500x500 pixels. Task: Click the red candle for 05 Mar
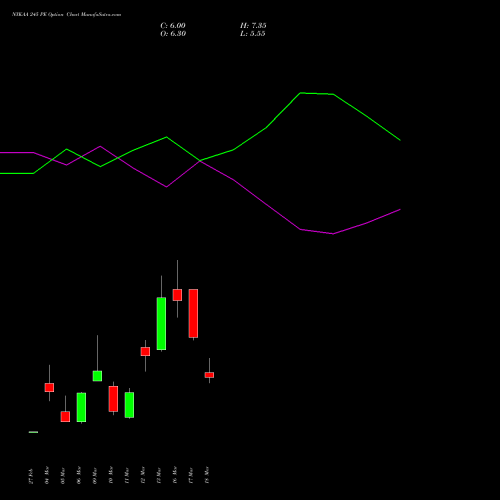(x=65, y=417)
